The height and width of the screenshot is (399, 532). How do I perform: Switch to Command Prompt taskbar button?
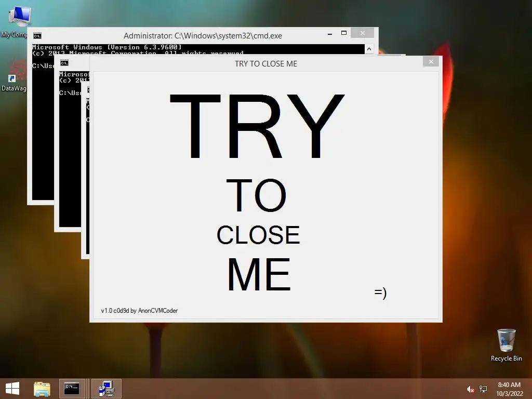72,389
